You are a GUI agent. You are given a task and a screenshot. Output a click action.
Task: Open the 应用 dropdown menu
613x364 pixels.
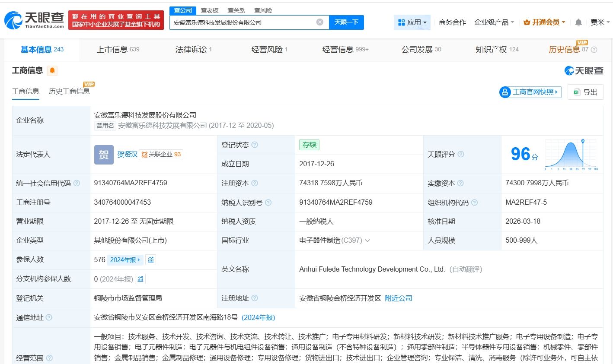click(x=412, y=22)
